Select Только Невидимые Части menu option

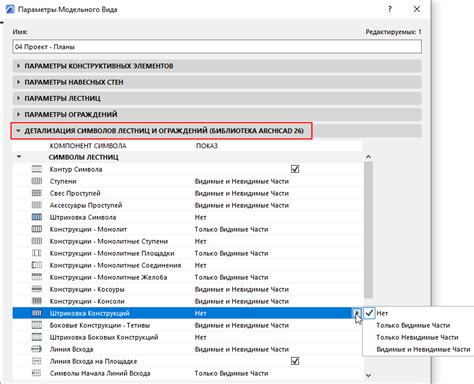tap(417, 337)
